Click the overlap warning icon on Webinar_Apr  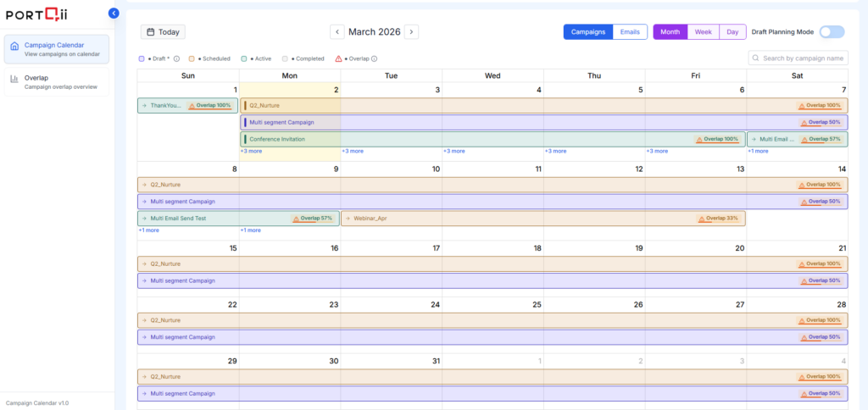click(700, 219)
